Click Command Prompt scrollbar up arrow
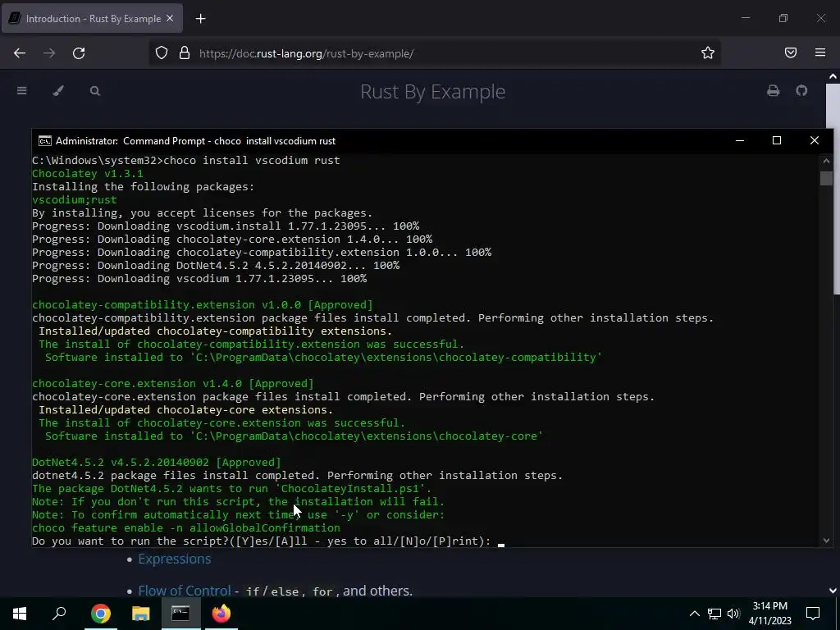 click(826, 161)
